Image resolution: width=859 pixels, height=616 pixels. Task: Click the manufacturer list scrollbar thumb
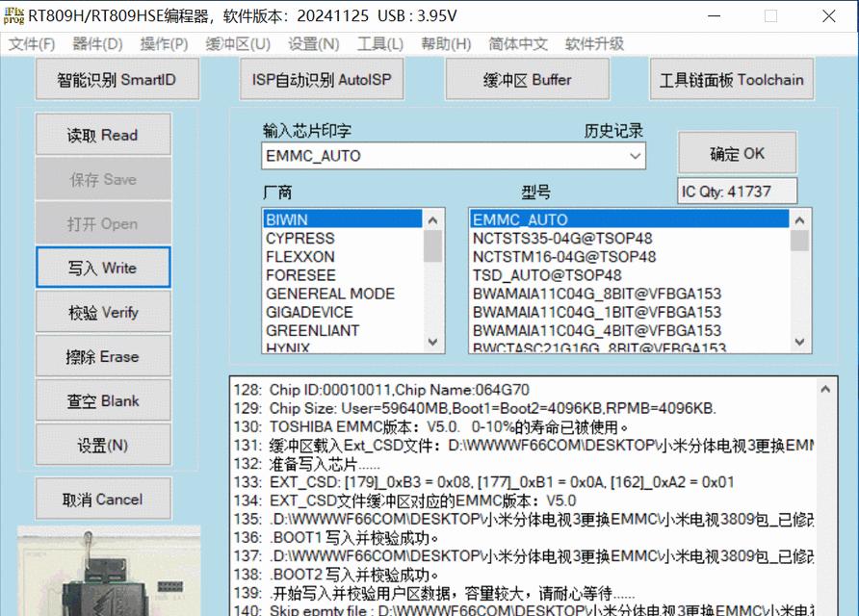[432, 246]
